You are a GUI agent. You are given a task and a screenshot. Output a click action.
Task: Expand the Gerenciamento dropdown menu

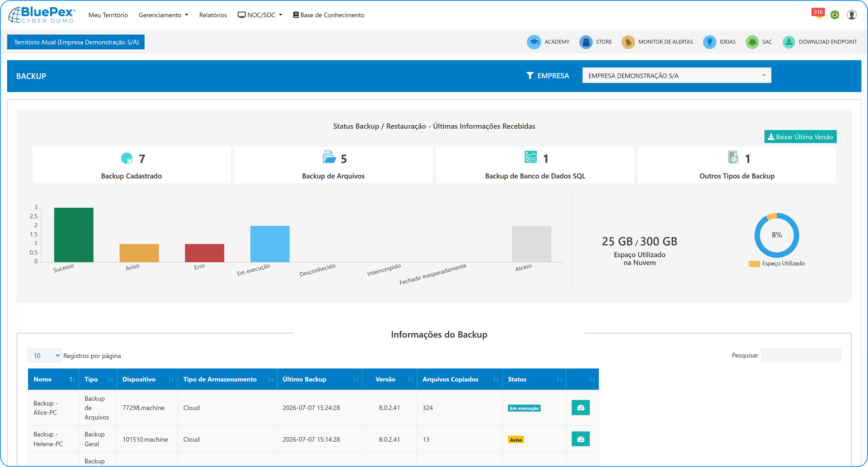click(x=163, y=15)
